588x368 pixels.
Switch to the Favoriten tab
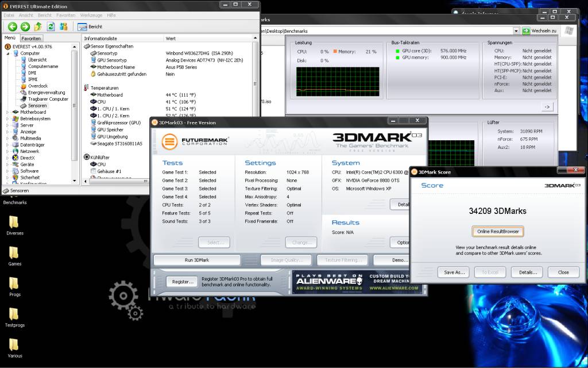[31, 39]
